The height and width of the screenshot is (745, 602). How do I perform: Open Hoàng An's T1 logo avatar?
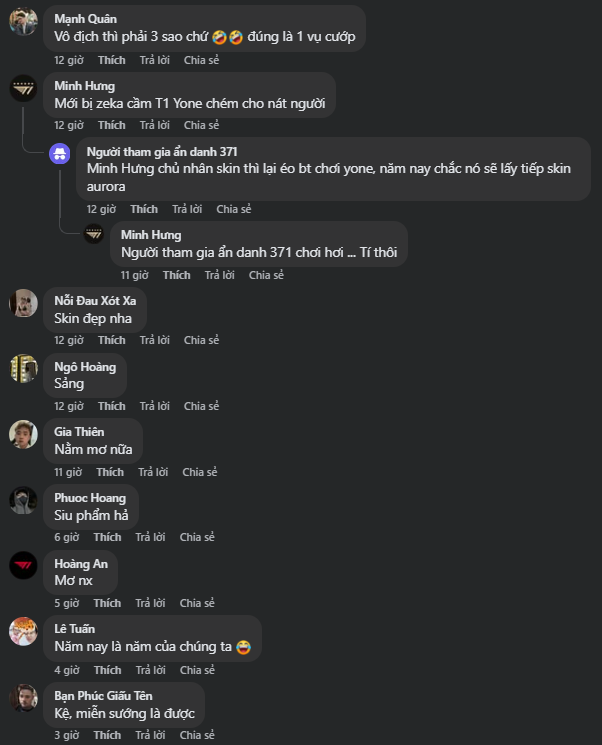click(x=23, y=566)
